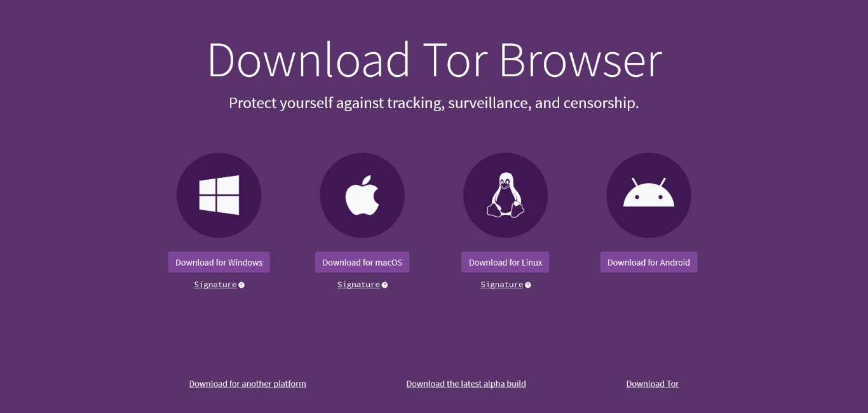The width and height of the screenshot is (868, 413).
Task: Open help icon beside Windows Signature
Action: 241,285
